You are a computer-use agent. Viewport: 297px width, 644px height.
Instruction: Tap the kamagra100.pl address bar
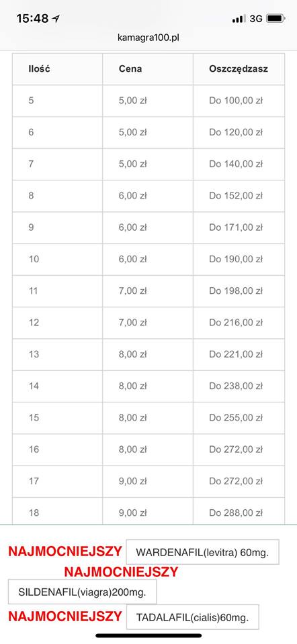pos(148,38)
